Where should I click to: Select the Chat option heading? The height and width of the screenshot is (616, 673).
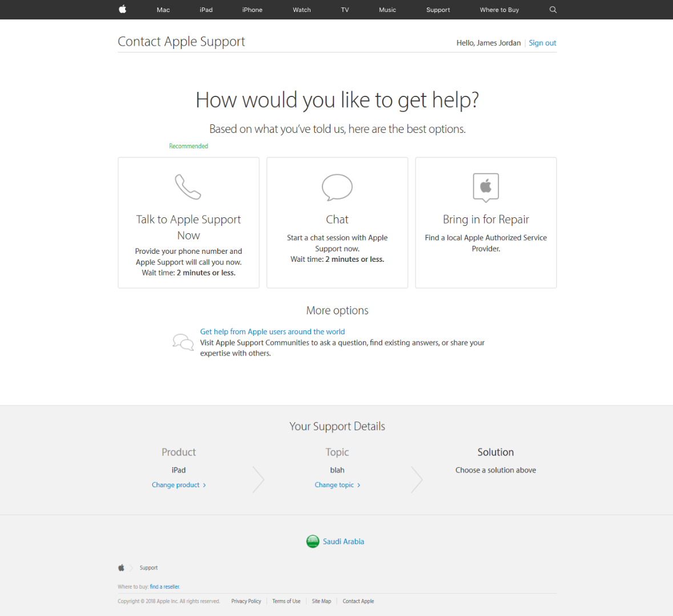click(337, 220)
